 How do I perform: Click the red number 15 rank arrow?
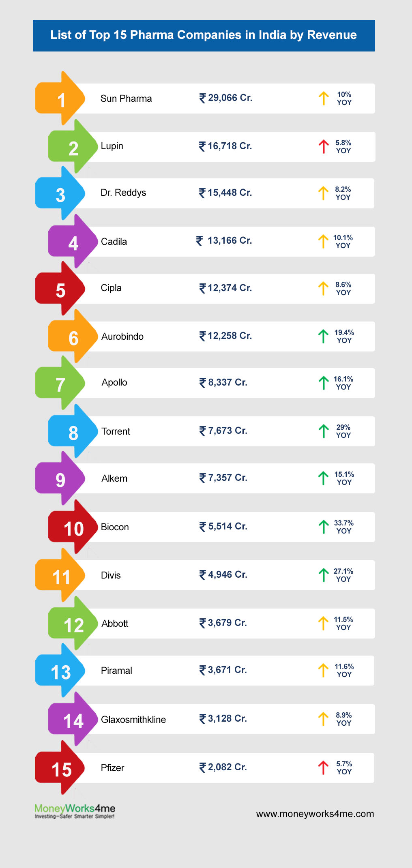tap(60, 769)
